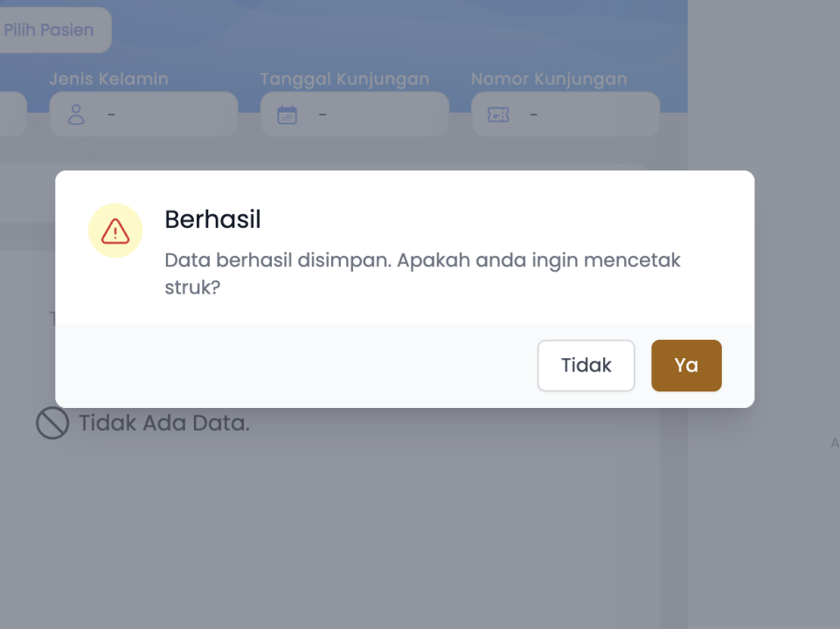
Task: Click the Ya button to print receipt
Action: 686,365
